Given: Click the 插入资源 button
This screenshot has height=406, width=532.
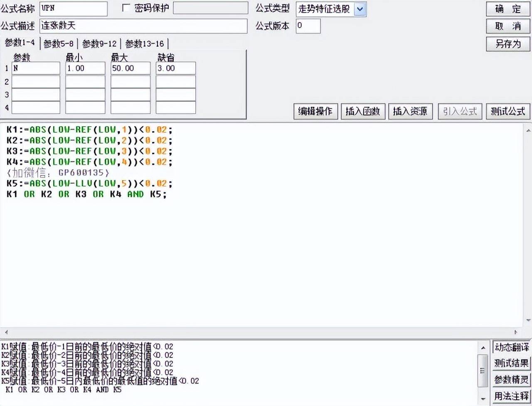Looking at the screenshot, I should (x=410, y=111).
